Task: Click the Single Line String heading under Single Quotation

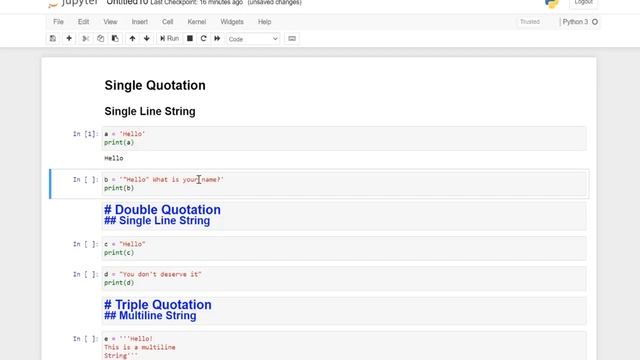Action: point(150,111)
